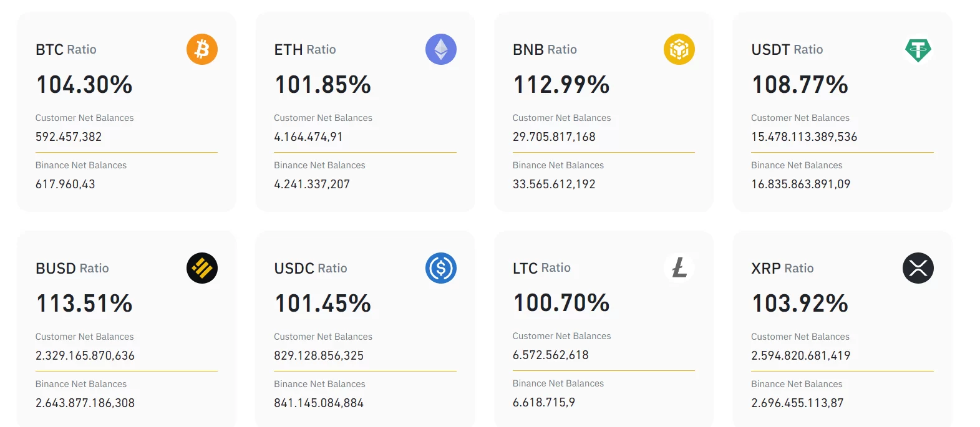This screenshot has height=427, width=980.
Task: Click the BUSD coin icon
Action: (202, 268)
